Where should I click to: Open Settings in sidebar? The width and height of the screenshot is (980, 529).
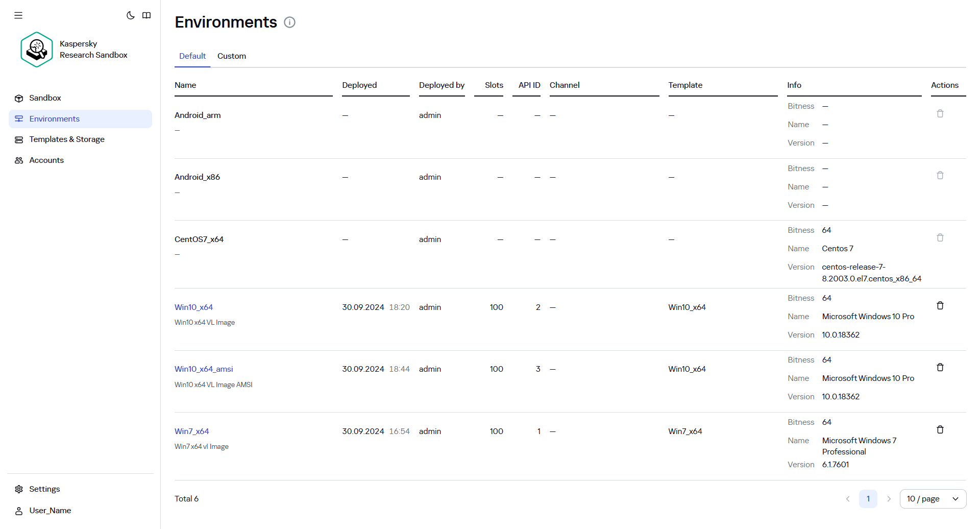click(44, 489)
